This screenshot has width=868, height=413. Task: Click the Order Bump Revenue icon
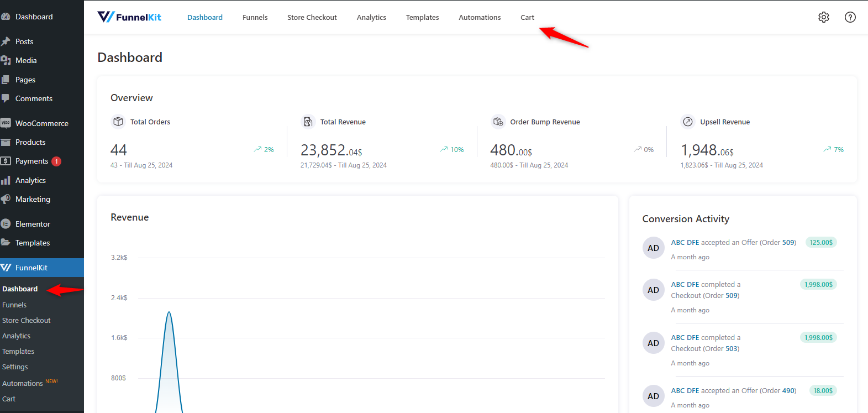point(498,122)
